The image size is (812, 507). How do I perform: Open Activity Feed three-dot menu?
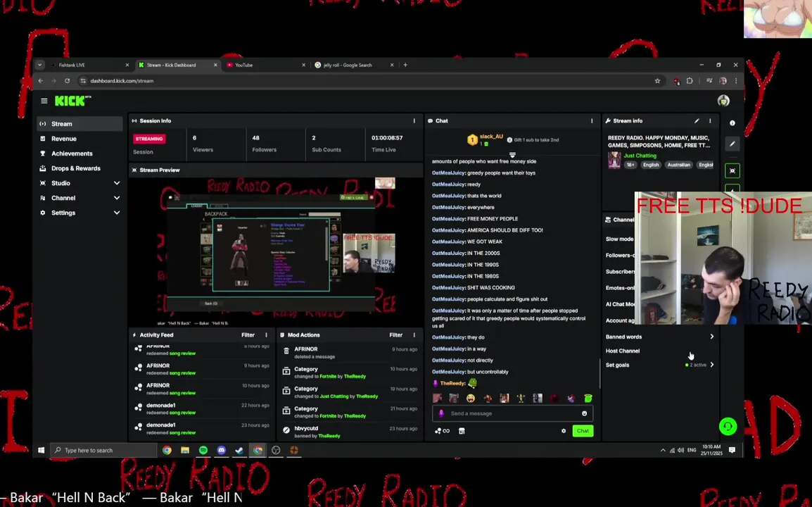266,335
